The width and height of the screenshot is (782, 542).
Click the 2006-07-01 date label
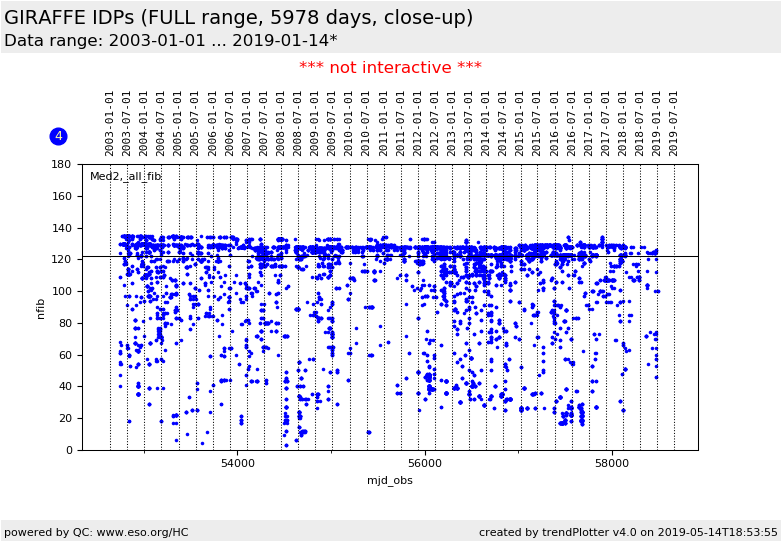pyautogui.click(x=230, y=123)
